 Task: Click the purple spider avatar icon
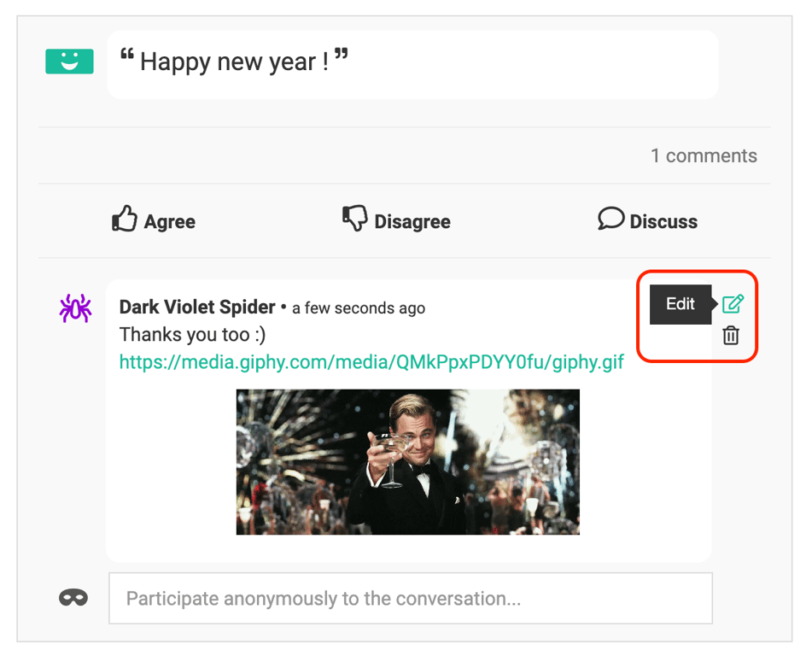coord(75,307)
